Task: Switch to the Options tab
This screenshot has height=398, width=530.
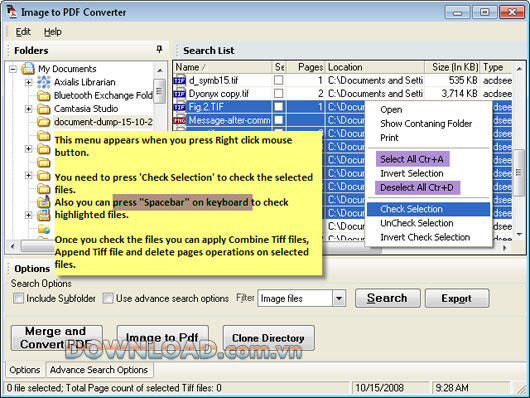Action: coord(25,370)
